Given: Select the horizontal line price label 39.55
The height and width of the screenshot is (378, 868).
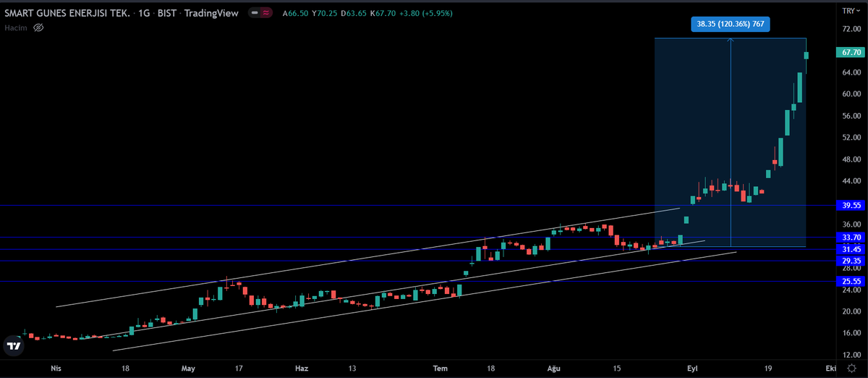Looking at the screenshot, I should pyautogui.click(x=849, y=206).
